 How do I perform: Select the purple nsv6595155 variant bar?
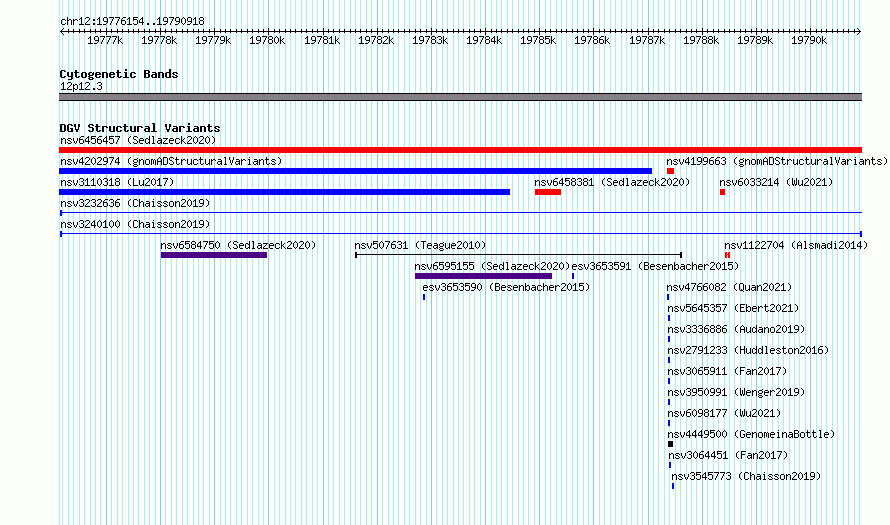483,276
